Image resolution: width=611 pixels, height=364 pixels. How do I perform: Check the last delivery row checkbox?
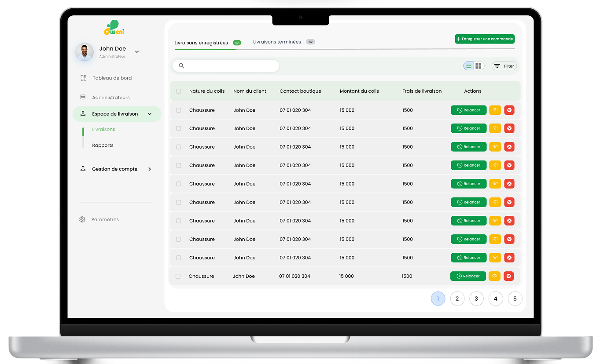click(178, 276)
